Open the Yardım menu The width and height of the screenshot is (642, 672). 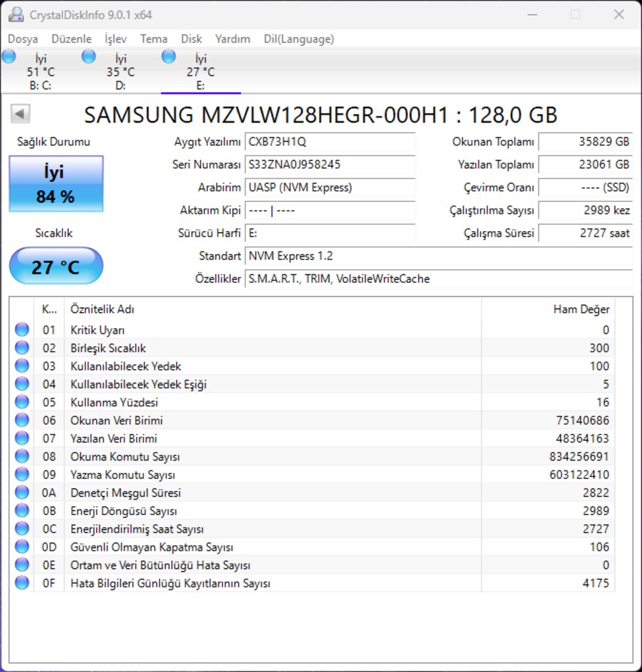point(233,39)
